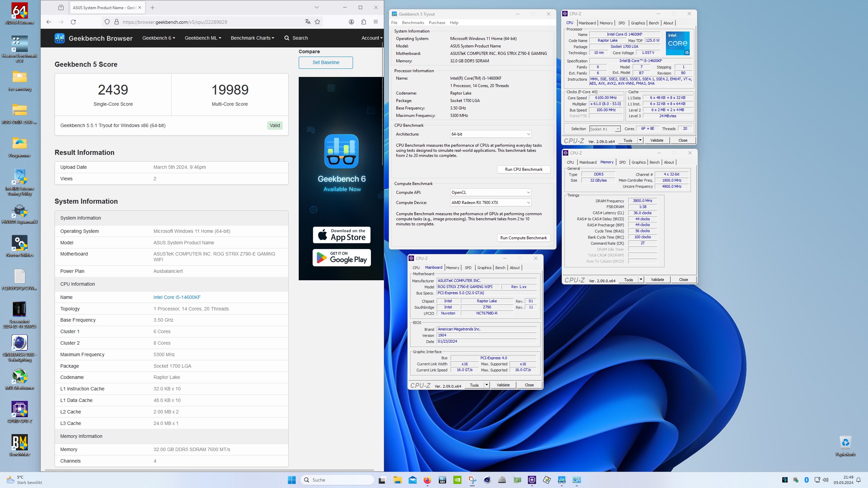The image size is (868, 488).
Task: Open the NVIDIA app in taskbar
Action: click(x=457, y=480)
